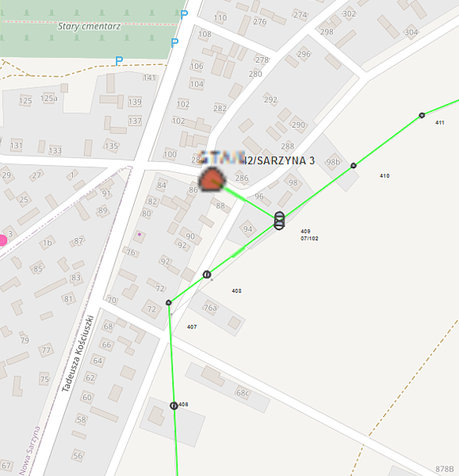Screen dimensions: 459x476
Task: Select building 68c on the map
Action: [x=228, y=387]
